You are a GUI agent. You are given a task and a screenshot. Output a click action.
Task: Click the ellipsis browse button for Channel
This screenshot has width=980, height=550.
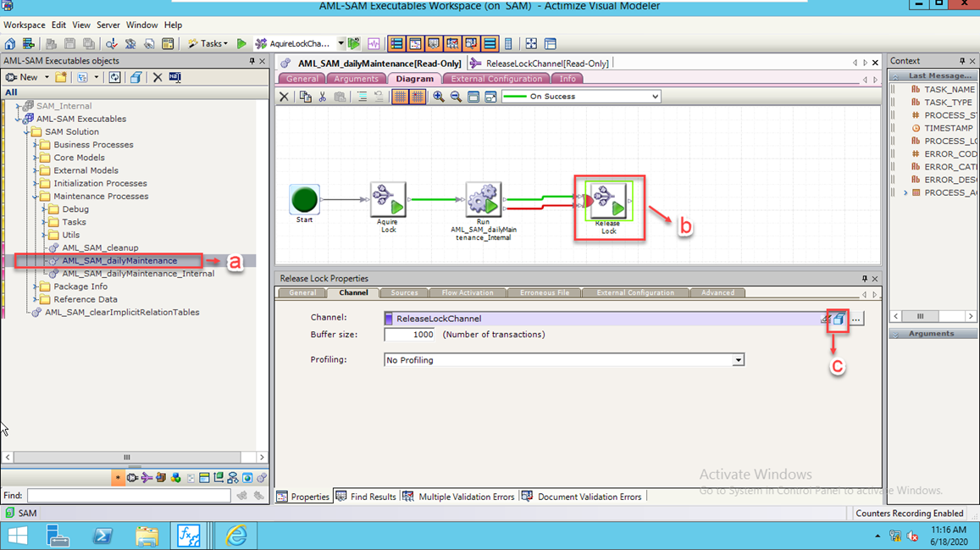pyautogui.click(x=855, y=319)
